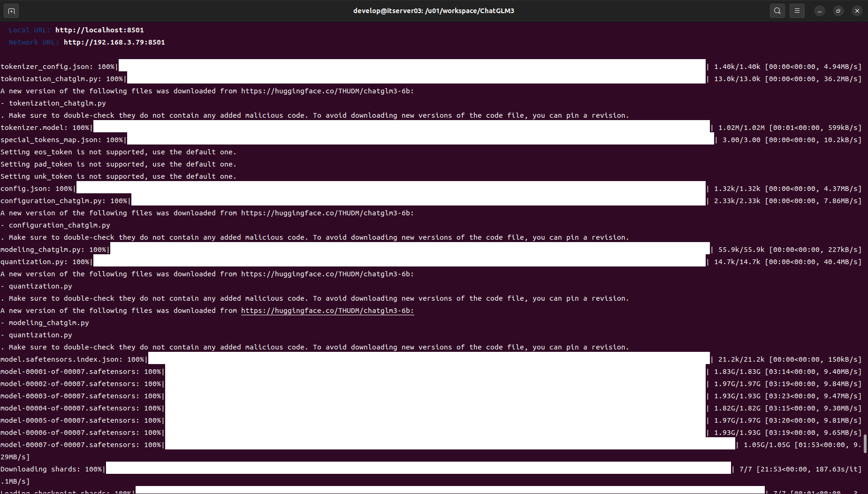Click the line '- configuration_chatglm.py'
Screen dimensions: 868x494
(x=55, y=225)
